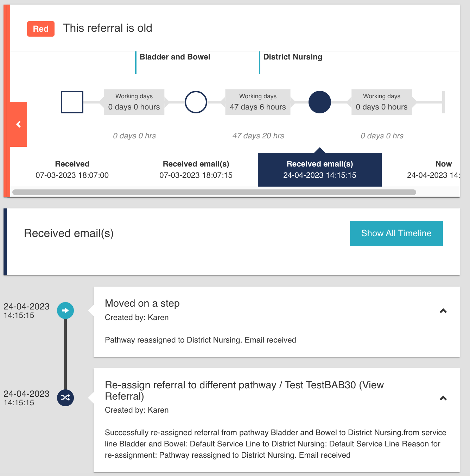Collapse the 'Re-assign referral' card
Viewport: 470px width, 476px height.
tap(443, 398)
